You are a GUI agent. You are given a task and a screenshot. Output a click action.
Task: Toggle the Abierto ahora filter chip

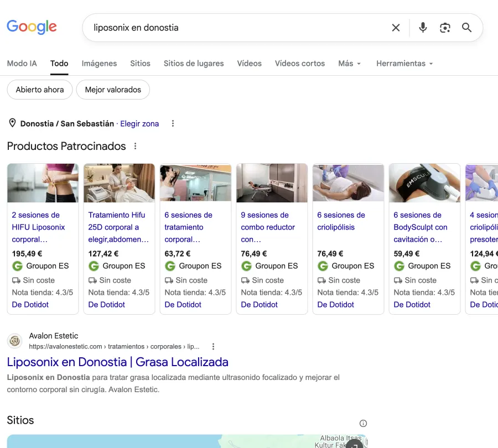[40, 90]
